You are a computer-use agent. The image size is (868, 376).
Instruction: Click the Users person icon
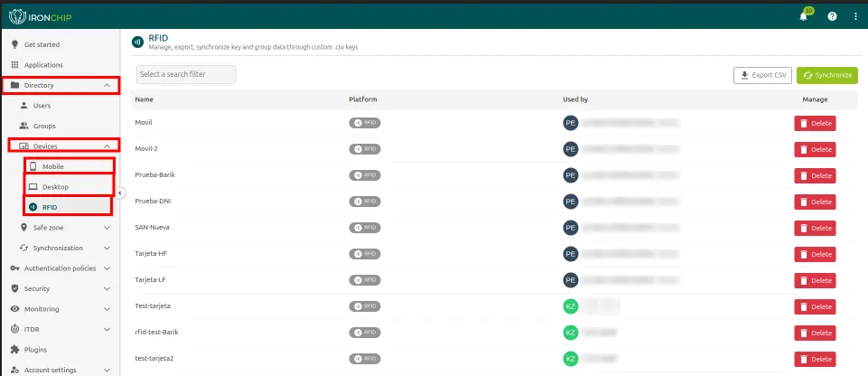23,105
